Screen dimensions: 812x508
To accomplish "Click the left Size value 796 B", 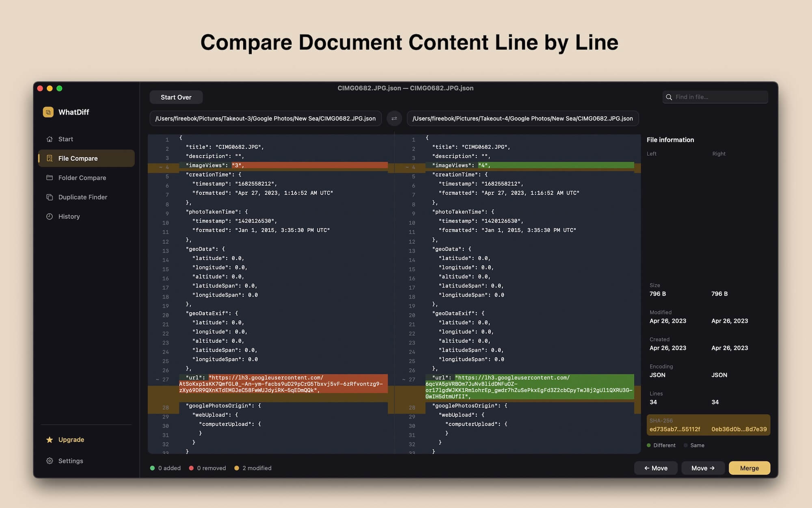I will point(657,294).
